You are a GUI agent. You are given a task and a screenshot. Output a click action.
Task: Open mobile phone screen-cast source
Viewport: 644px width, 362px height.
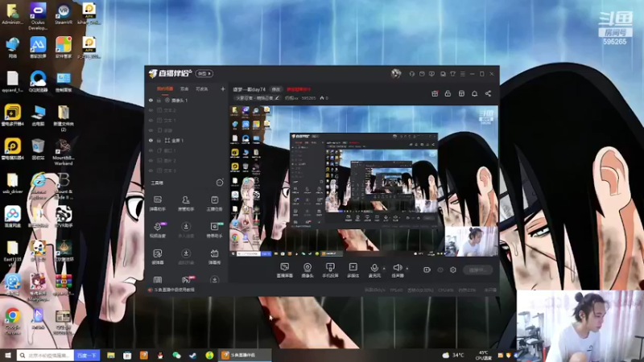tap(330, 270)
